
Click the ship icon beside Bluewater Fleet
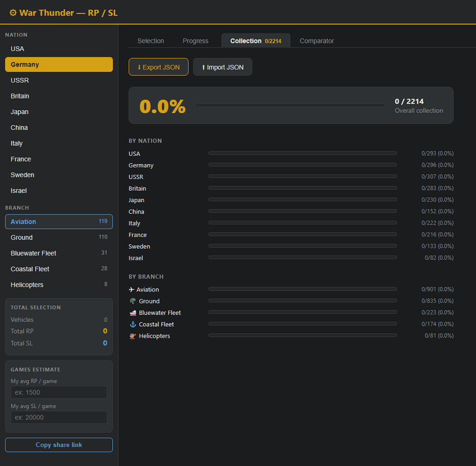(133, 312)
